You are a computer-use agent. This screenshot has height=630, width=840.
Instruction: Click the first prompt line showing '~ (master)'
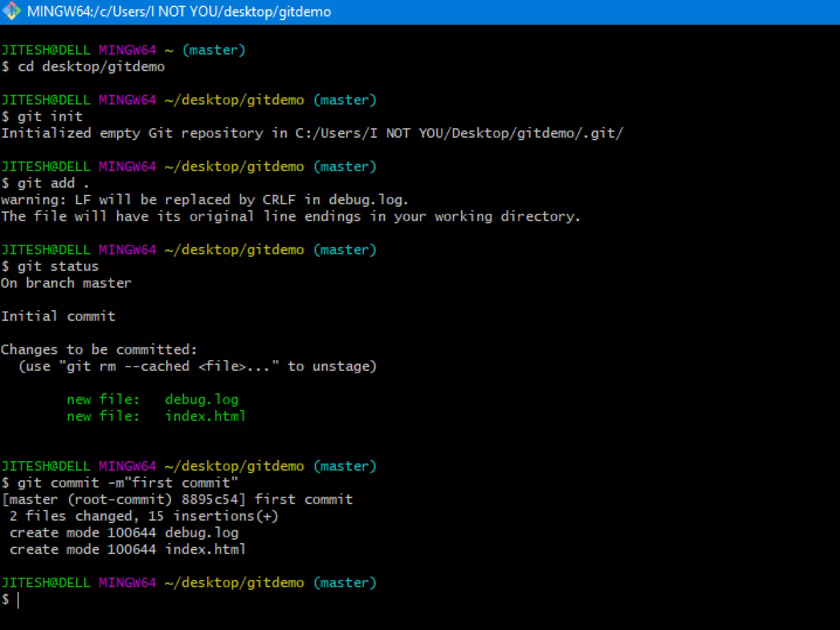123,50
